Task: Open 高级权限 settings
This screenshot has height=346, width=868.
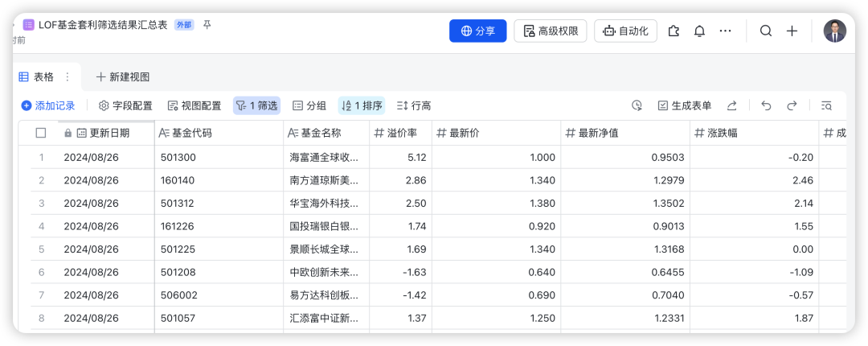Action: click(551, 31)
